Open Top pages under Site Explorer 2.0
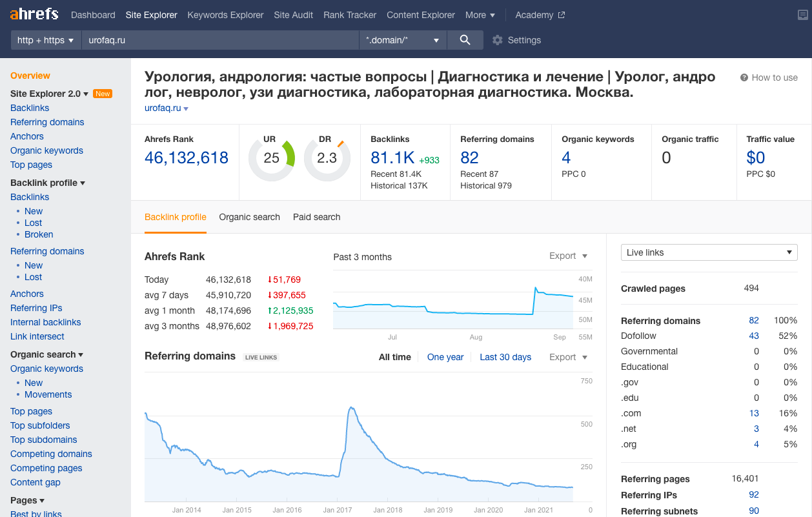The height and width of the screenshot is (517, 812). click(x=31, y=165)
